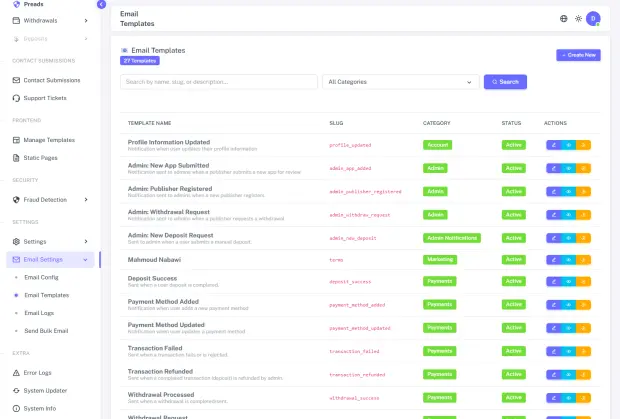
Task: Edit the Transaction Failed template
Action: [554, 351]
